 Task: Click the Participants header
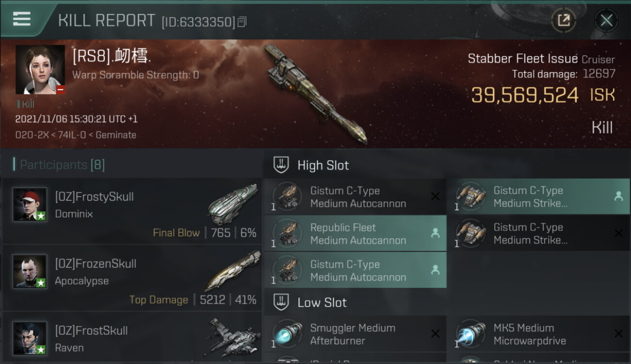click(59, 165)
